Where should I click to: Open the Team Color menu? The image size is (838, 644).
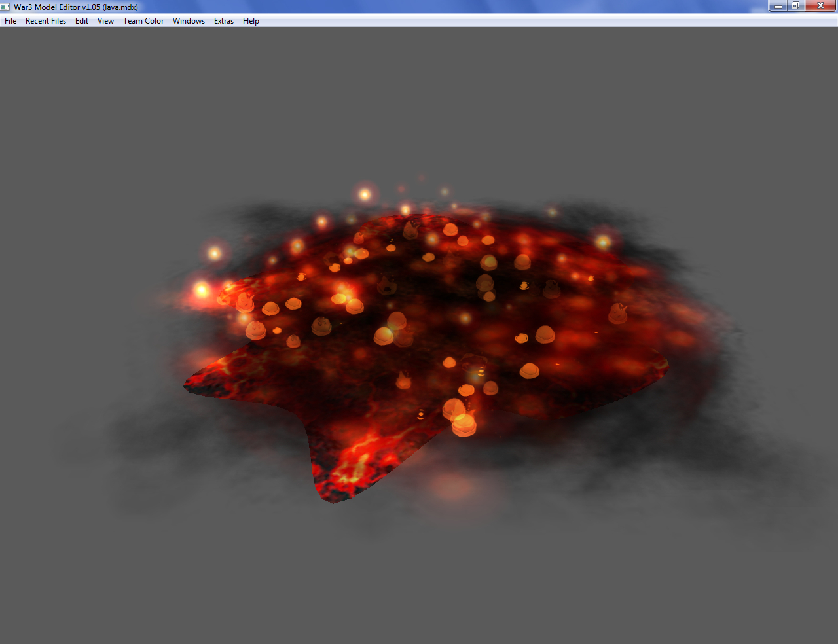coord(143,21)
